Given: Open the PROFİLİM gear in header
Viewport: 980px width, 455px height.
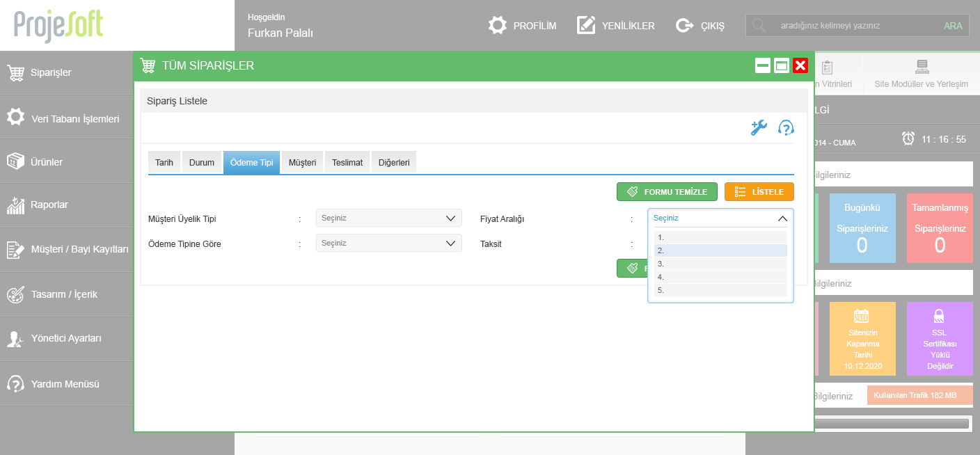Looking at the screenshot, I should pyautogui.click(x=497, y=26).
